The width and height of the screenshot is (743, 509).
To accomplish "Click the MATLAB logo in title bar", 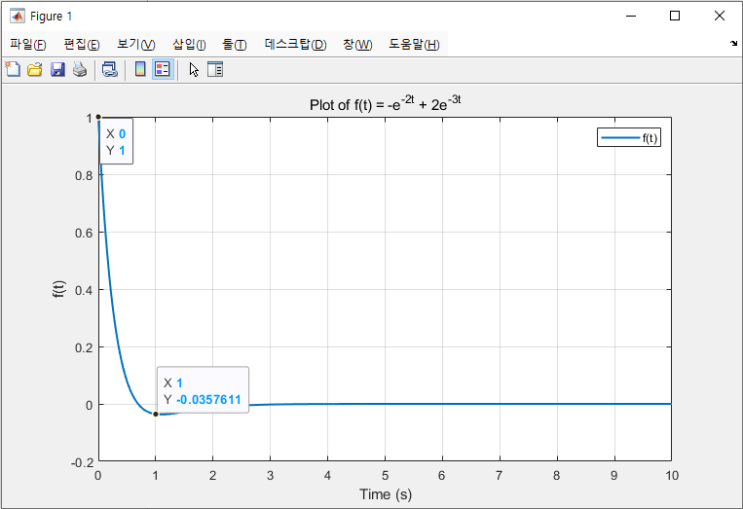I will point(17,16).
